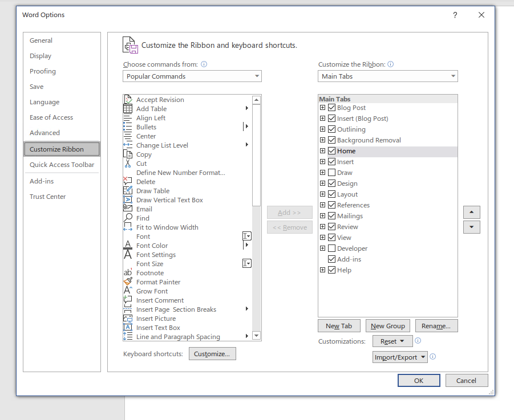This screenshot has width=514, height=420.
Task: Enable the Developer tab checkbox
Action: (332, 248)
